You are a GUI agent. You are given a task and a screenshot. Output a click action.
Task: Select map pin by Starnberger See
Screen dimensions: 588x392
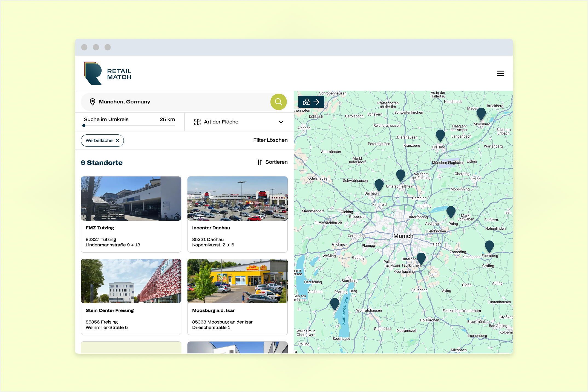coord(334,303)
